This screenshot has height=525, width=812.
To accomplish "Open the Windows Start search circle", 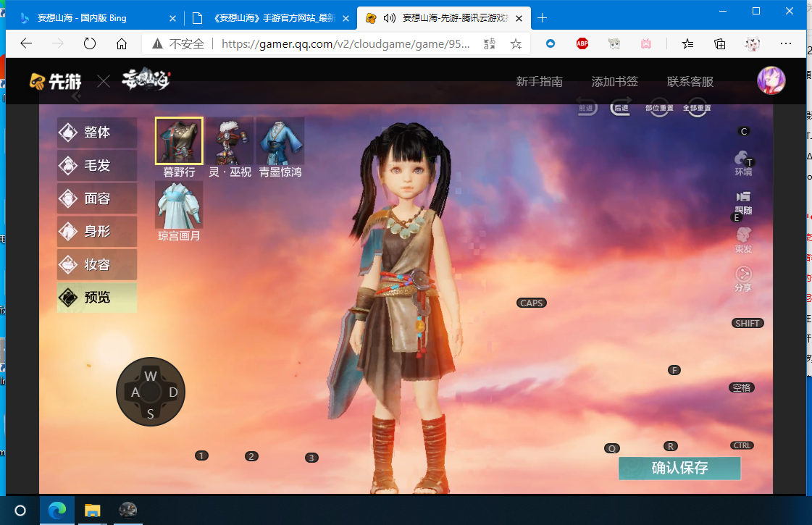I will [x=20, y=511].
